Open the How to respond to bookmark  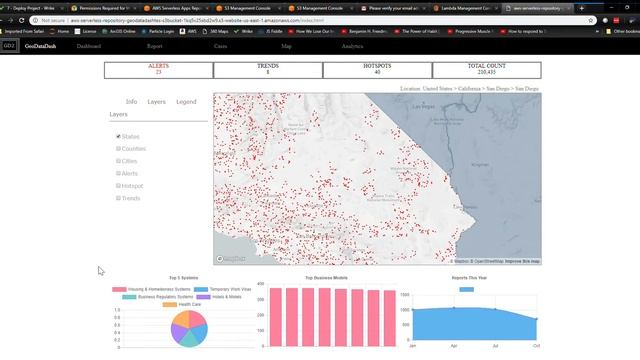524,31
